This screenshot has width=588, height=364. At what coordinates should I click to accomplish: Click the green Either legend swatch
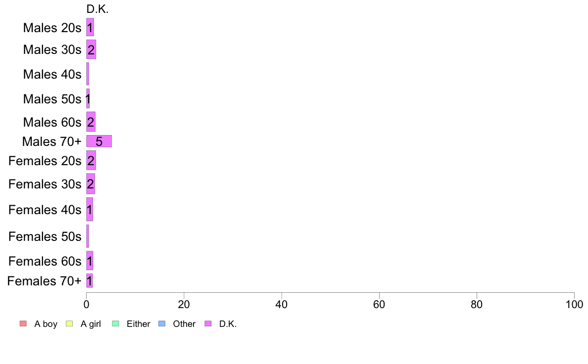(115, 323)
